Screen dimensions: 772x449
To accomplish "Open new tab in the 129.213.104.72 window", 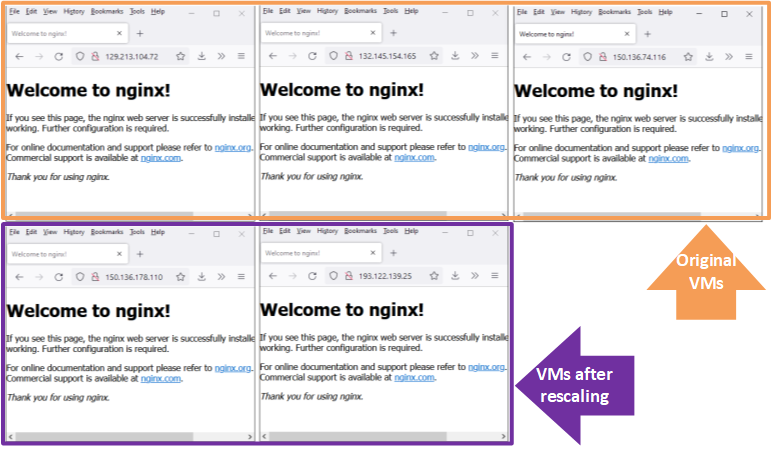I will click(x=140, y=33).
